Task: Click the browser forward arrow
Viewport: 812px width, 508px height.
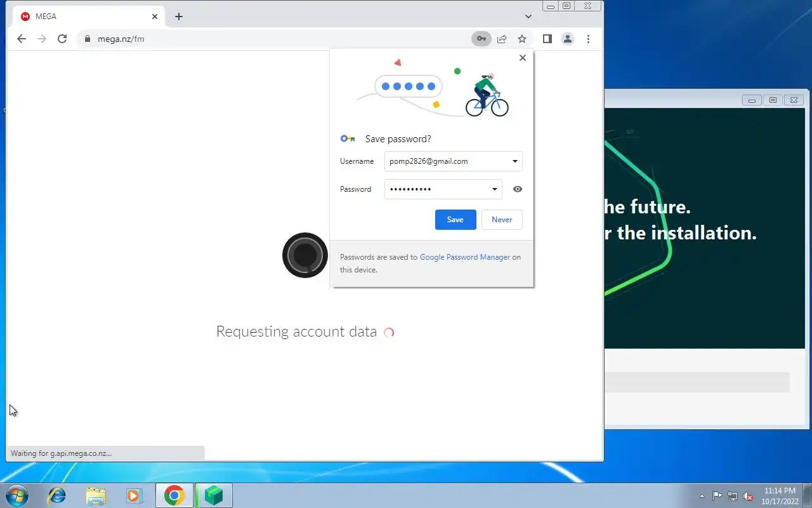Action: (x=42, y=39)
